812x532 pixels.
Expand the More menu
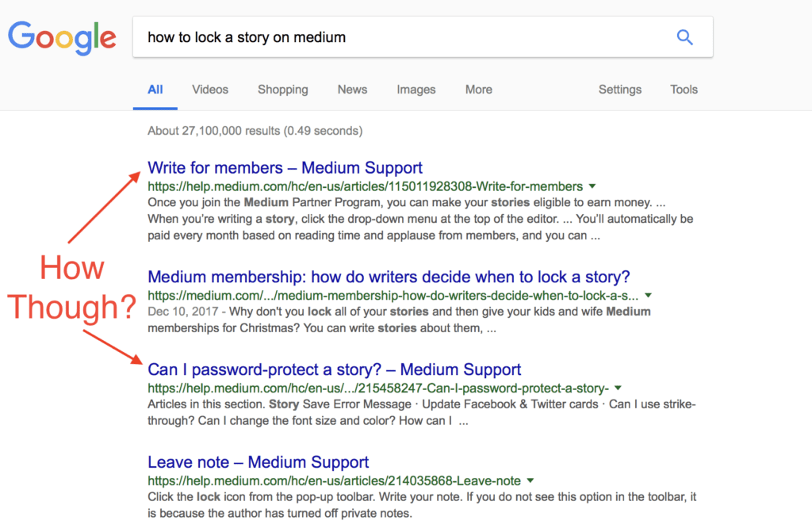pos(478,90)
